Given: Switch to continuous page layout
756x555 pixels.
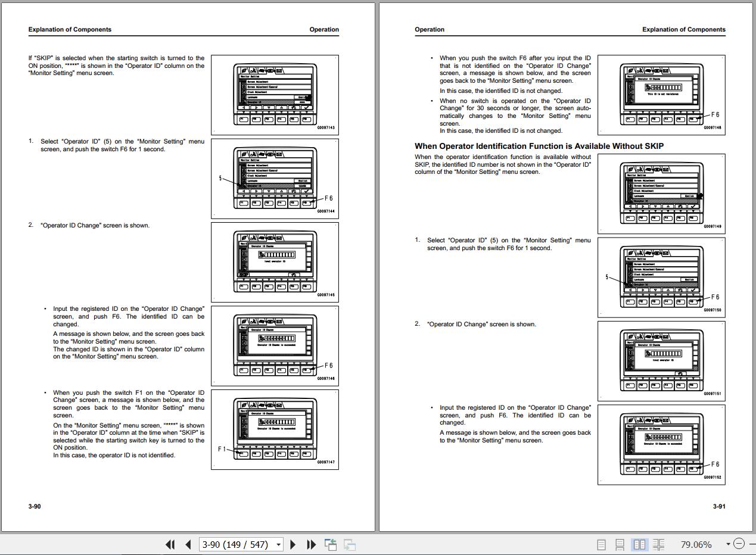Looking at the screenshot, I should click(620, 544).
